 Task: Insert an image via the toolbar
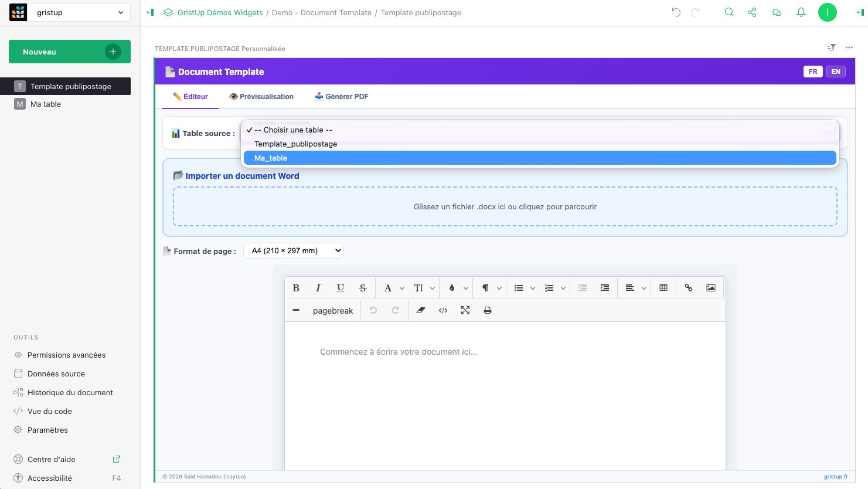pos(711,288)
